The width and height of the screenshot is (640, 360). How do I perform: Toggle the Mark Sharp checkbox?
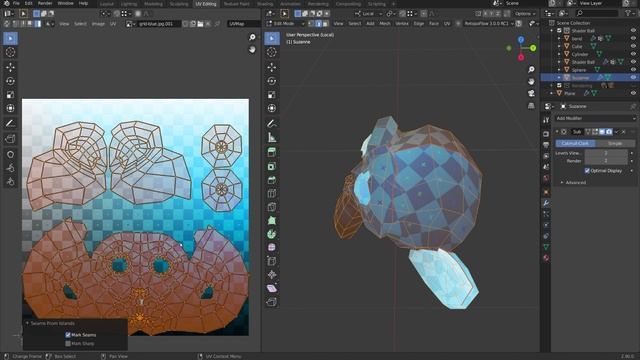[68, 343]
